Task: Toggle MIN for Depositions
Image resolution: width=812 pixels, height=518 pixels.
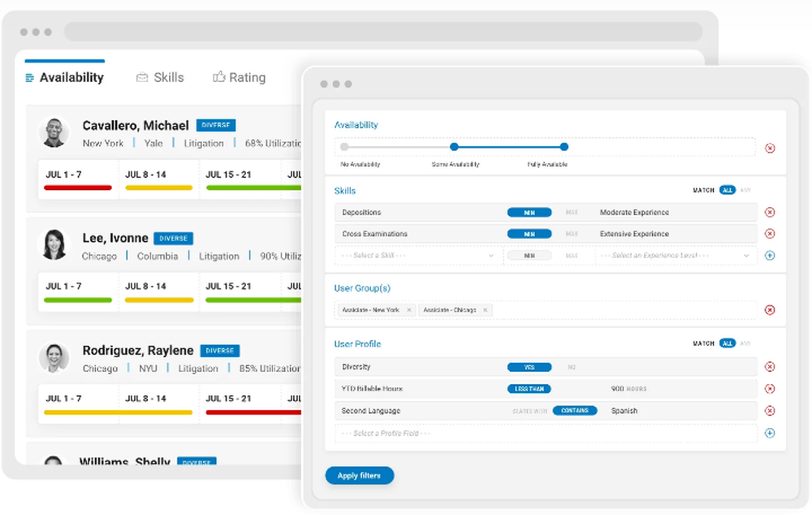Action: tap(529, 213)
